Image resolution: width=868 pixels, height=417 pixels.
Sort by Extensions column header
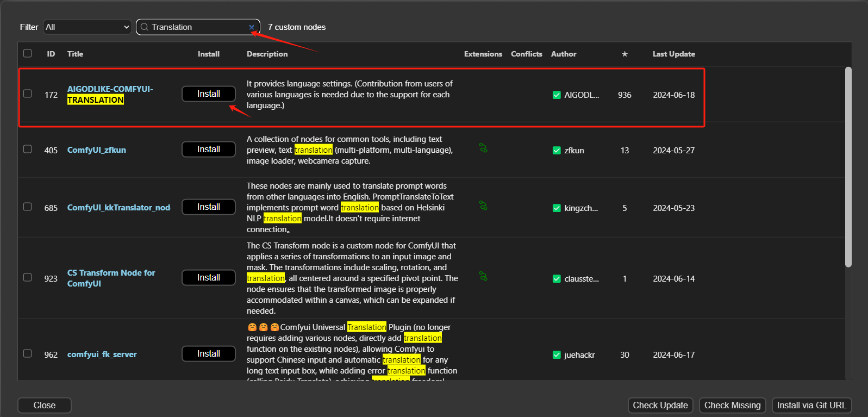[483, 54]
